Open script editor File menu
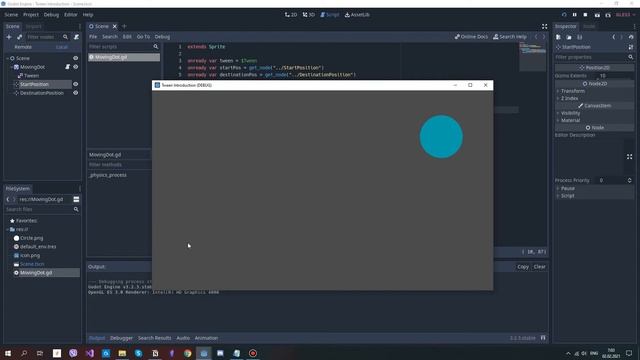640x360 pixels. coord(93,37)
